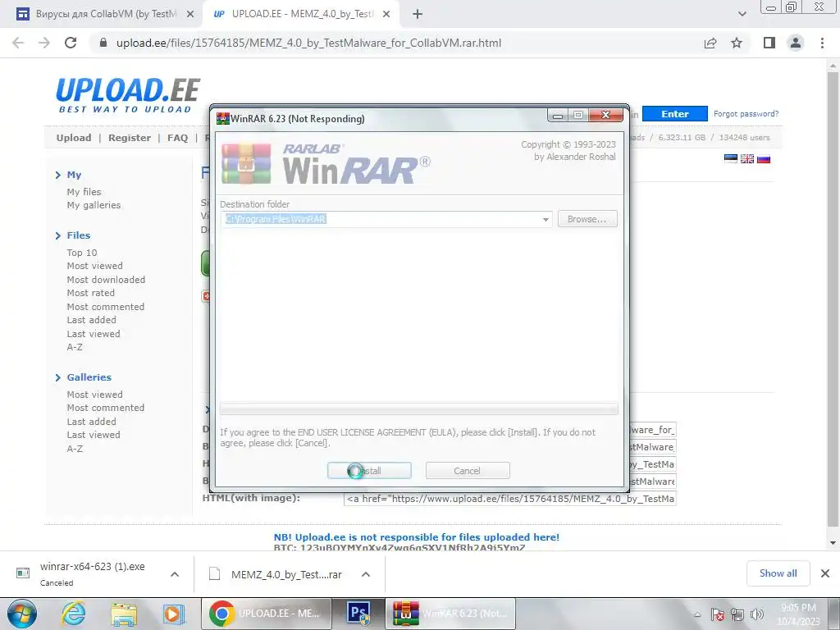This screenshot has height=630, width=840.
Task: Click the upload.ee URL address bar
Action: (308, 43)
